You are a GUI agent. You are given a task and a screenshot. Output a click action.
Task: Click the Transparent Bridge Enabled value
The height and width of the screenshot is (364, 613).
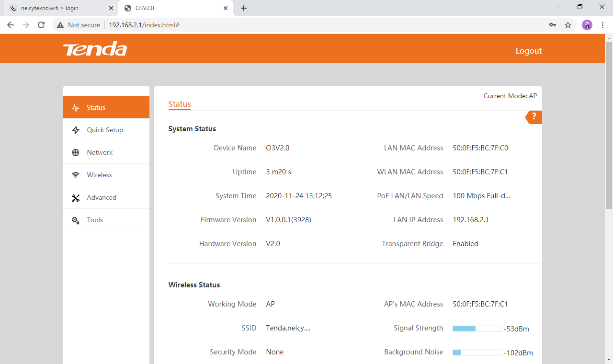(x=465, y=244)
